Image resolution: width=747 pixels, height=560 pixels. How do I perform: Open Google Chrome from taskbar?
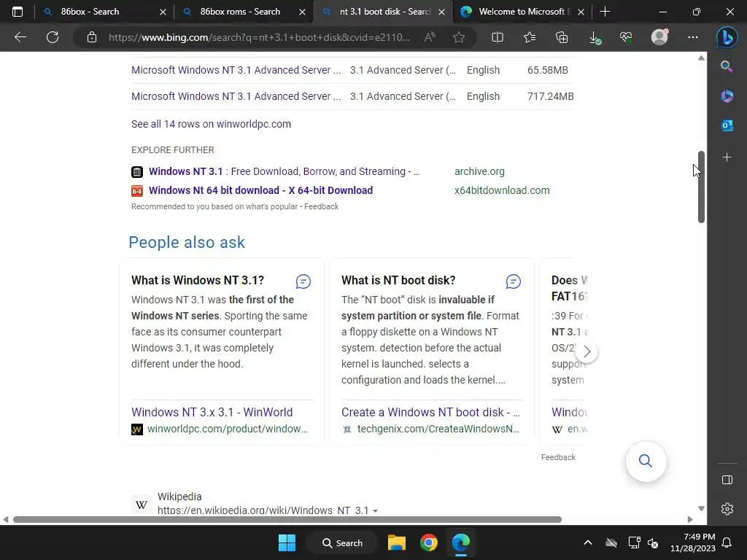click(429, 542)
